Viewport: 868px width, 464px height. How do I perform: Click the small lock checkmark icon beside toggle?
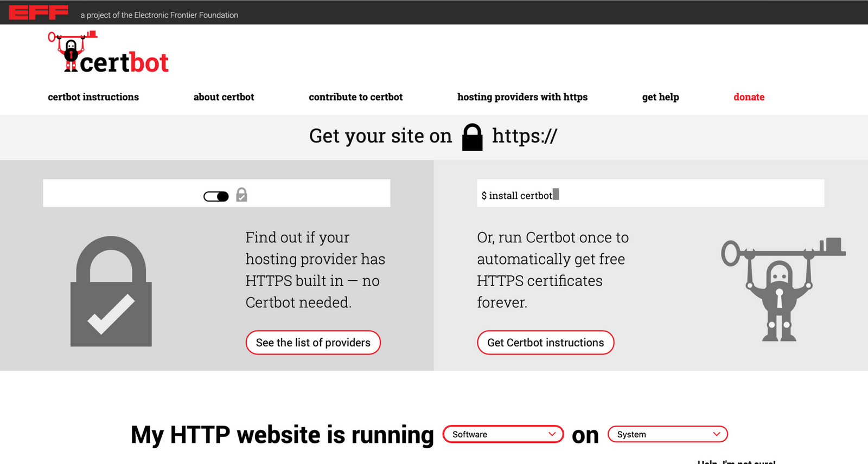(242, 195)
